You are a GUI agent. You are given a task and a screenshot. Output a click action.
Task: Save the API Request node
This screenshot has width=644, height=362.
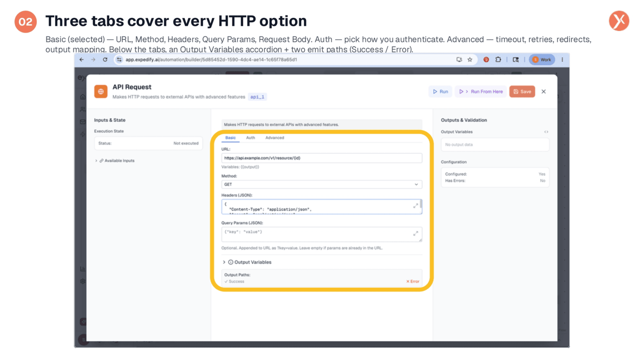click(522, 92)
